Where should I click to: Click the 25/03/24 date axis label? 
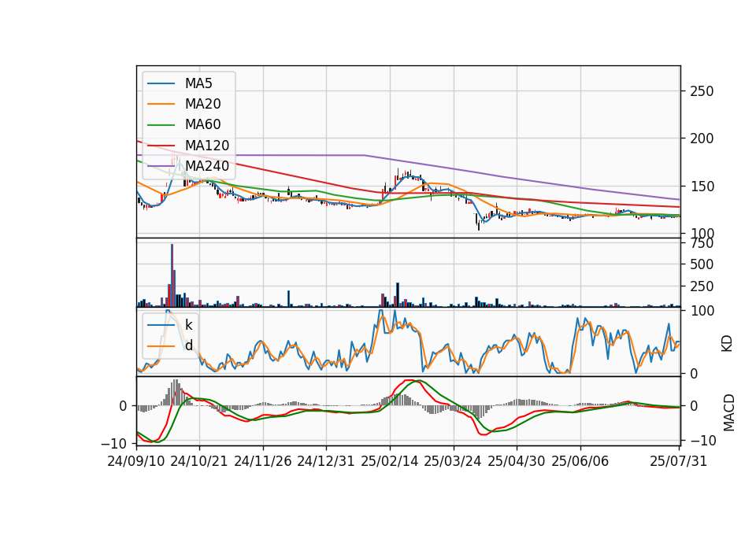coord(453,461)
